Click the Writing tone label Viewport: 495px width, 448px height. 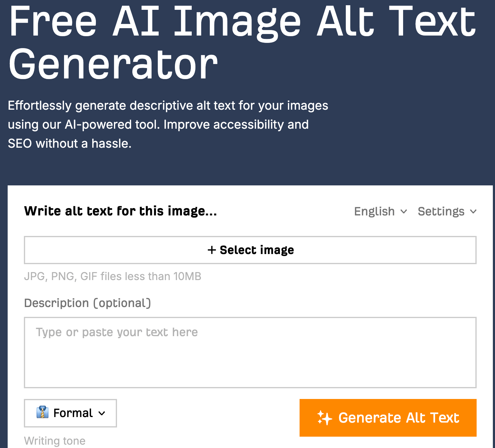click(x=55, y=440)
